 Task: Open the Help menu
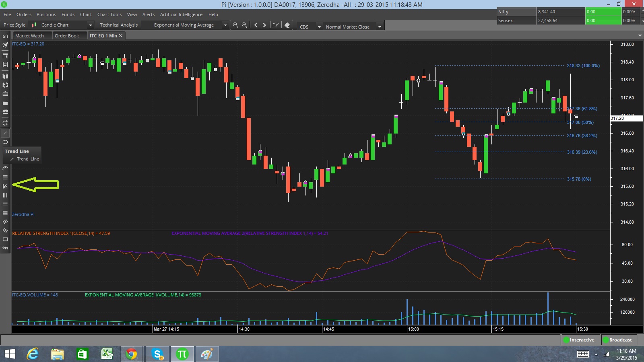tap(213, 14)
